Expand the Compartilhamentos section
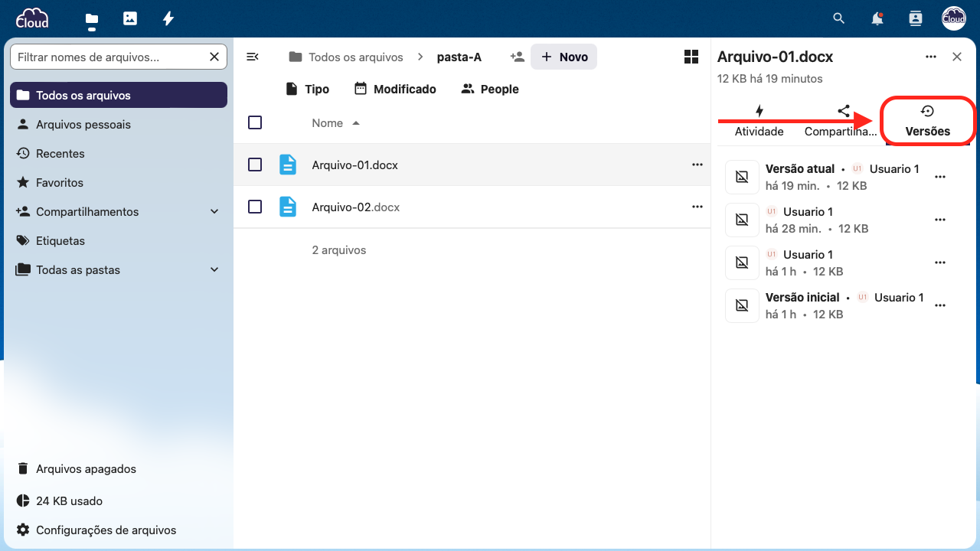The width and height of the screenshot is (980, 551). click(x=214, y=212)
